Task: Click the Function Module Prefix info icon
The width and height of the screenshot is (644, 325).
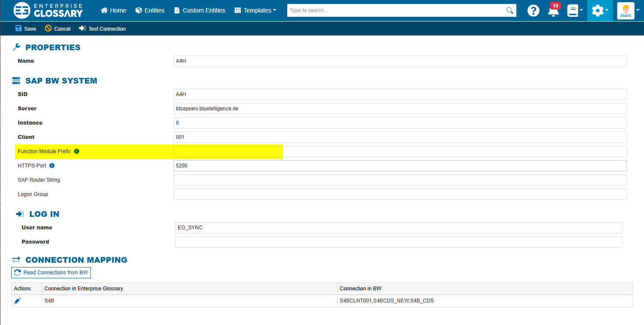Action: click(x=77, y=151)
